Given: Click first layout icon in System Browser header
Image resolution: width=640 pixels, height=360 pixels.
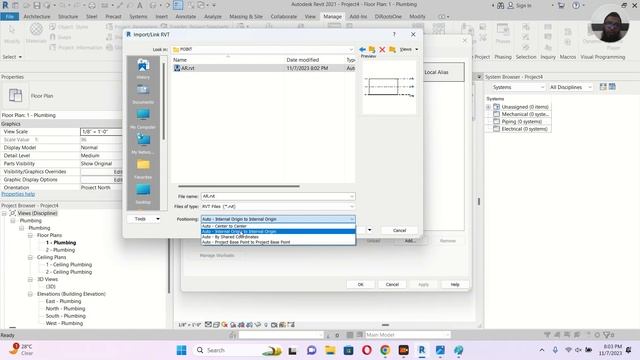Looking at the screenshot, I should tap(603, 87).
